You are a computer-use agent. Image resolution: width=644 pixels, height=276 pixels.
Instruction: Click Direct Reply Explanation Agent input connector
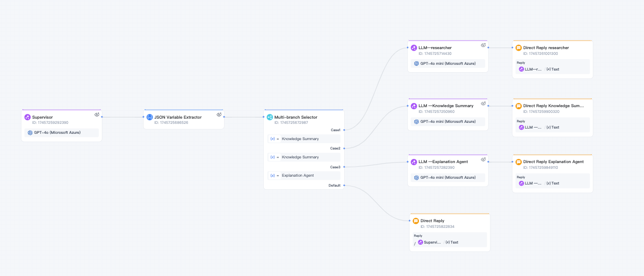pyautogui.click(x=512, y=162)
